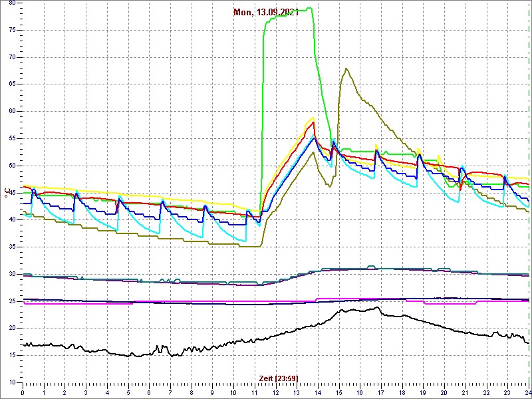This screenshot has width=532, height=399.
Task: Click hour 6 on the time axis
Action: (x=149, y=392)
